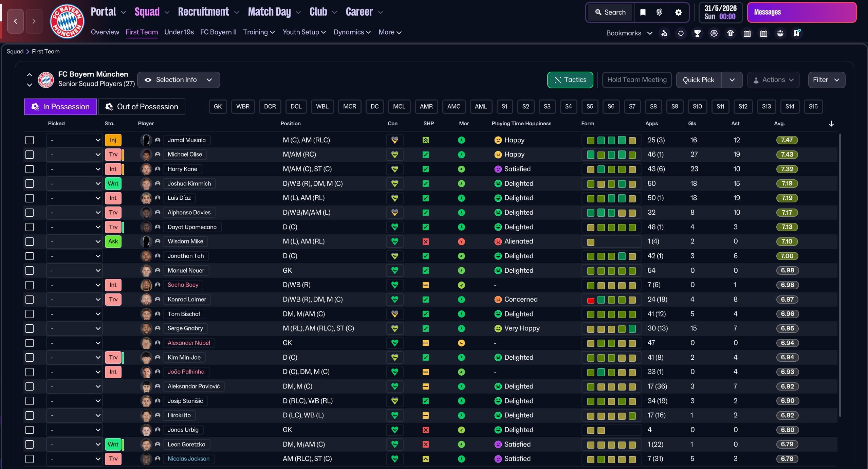Tick the checkbox for Jamal Musiala
The height and width of the screenshot is (469, 868).
click(x=30, y=140)
